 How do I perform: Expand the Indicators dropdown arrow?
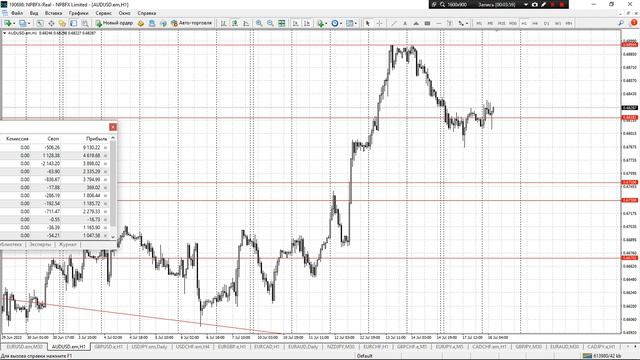pos(326,23)
